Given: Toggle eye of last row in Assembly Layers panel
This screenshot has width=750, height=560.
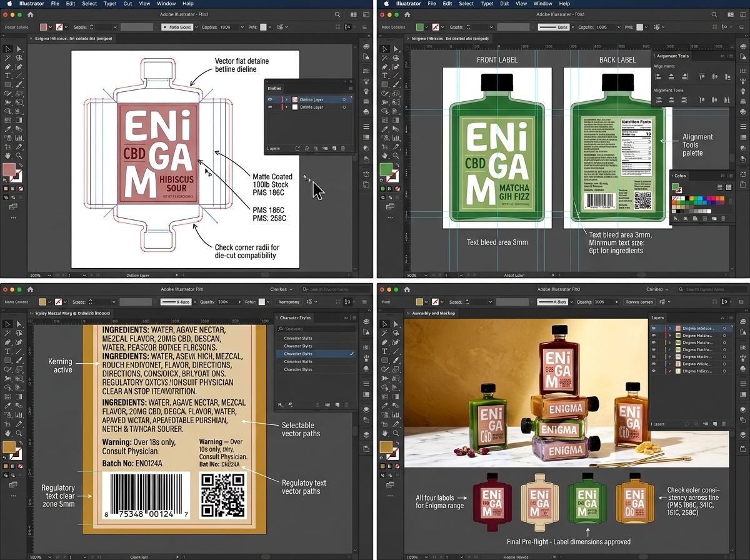Looking at the screenshot, I should (654, 371).
